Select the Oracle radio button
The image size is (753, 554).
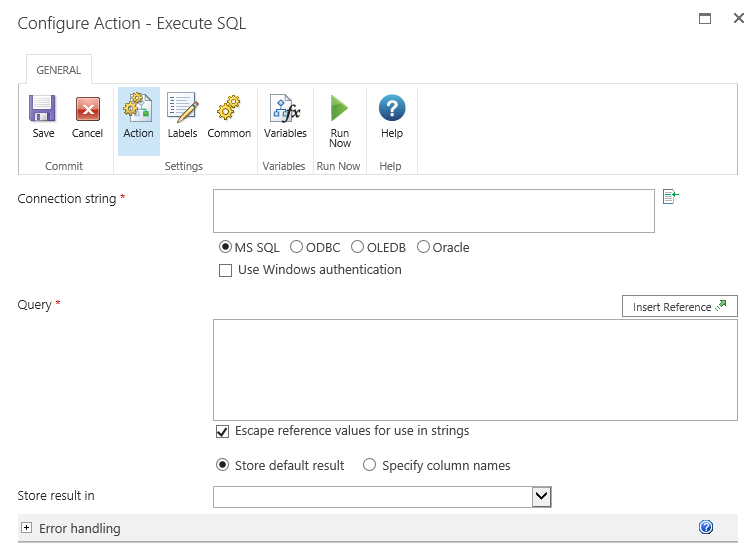click(424, 247)
